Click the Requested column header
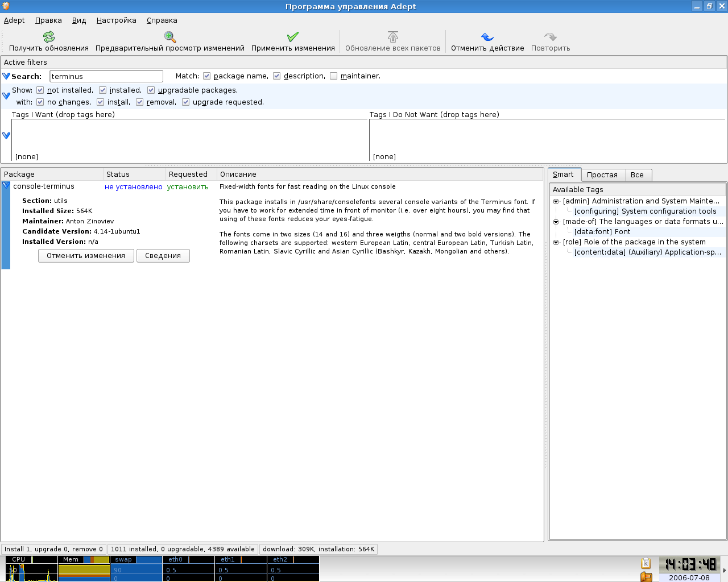Image resolution: width=728 pixels, height=582 pixels. 191,174
